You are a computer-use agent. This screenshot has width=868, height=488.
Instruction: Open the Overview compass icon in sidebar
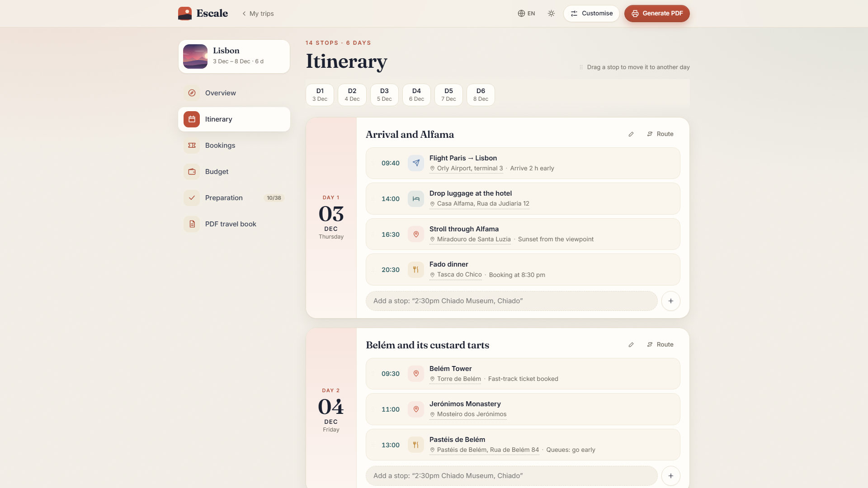tap(192, 93)
